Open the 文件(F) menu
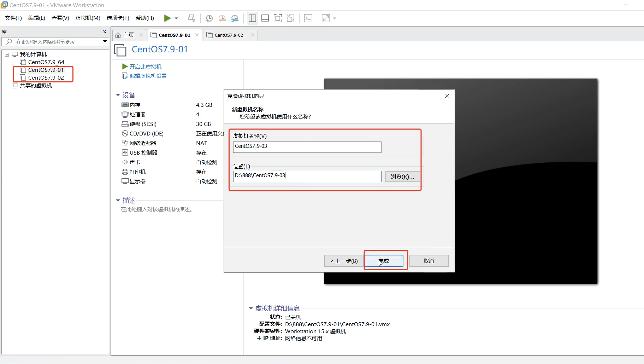Screen dimensions: 644x364 pyautogui.click(x=13, y=18)
